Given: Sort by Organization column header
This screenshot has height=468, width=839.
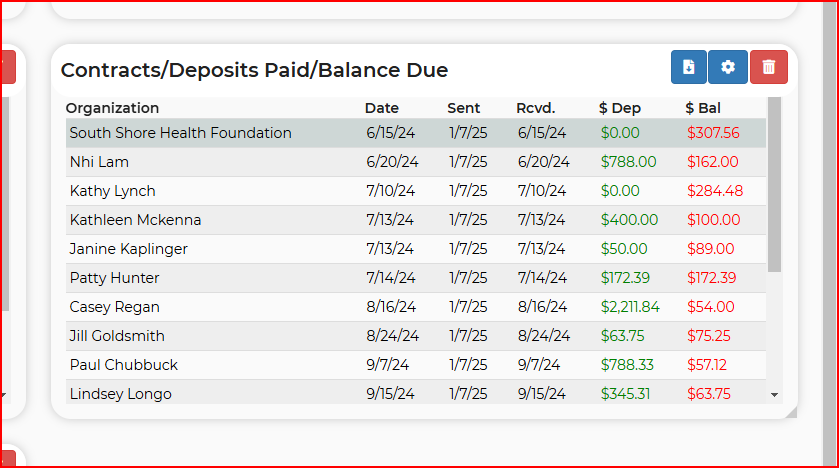Looking at the screenshot, I should [x=112, y=108].
